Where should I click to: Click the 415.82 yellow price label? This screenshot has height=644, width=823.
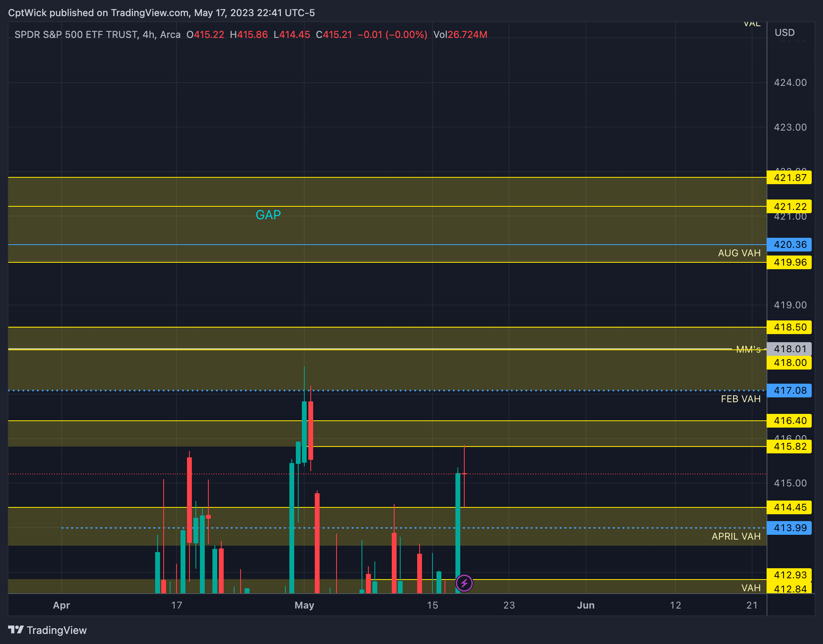(789, 447)
